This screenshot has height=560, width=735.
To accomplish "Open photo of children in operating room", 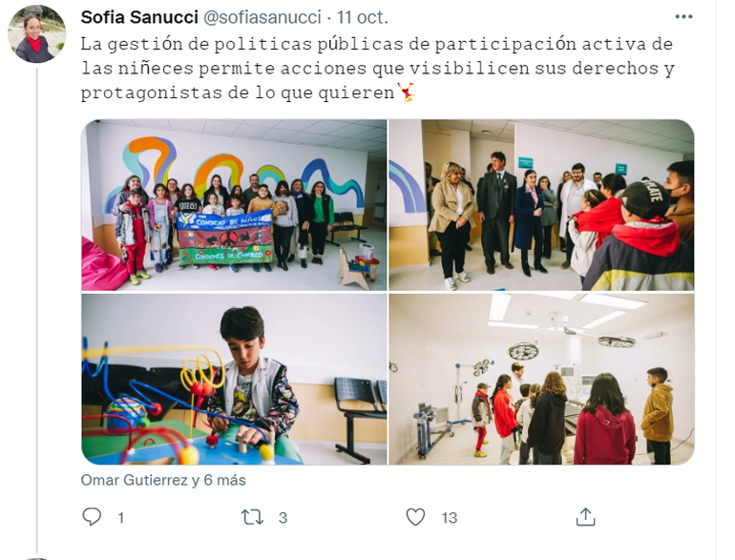I will point(541,379).
